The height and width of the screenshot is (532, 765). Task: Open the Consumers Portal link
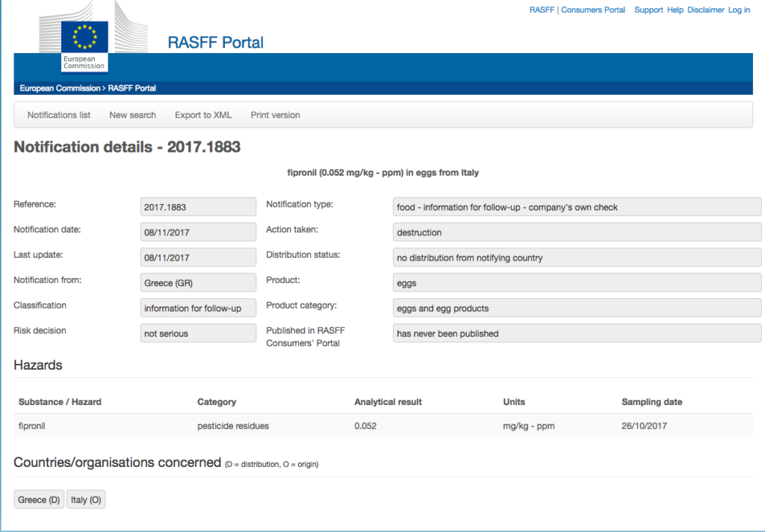click(x=593, y=10)
